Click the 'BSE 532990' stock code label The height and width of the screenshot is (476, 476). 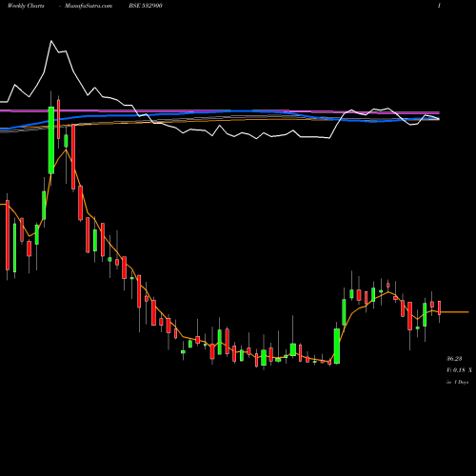pyautogui.click(x=146, y=6)
